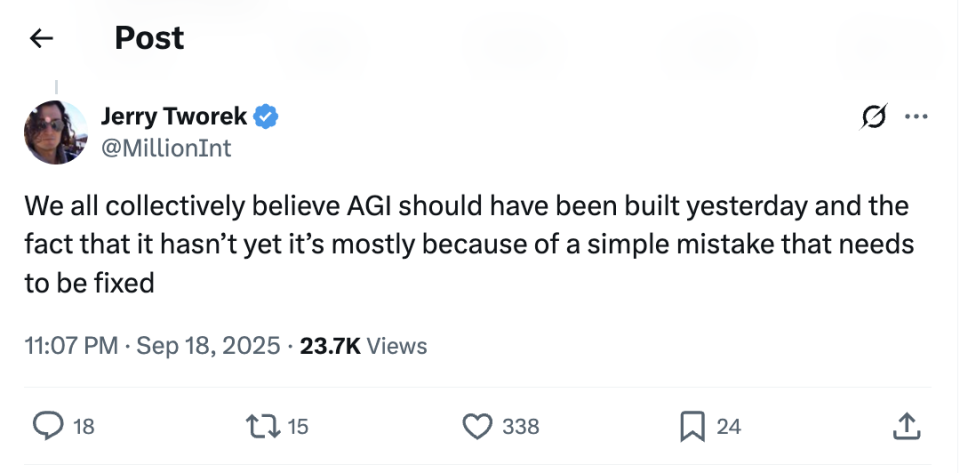The image size is (960, 473).
Task: Click the Jerry Tworek display name
Action: coord(173,117)
